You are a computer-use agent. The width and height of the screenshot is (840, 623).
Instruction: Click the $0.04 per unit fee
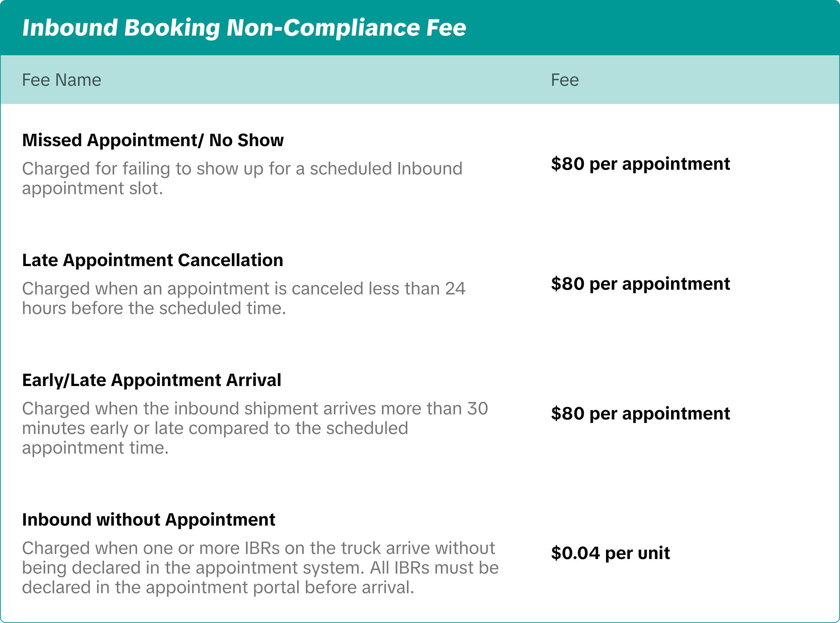point(610,553)
